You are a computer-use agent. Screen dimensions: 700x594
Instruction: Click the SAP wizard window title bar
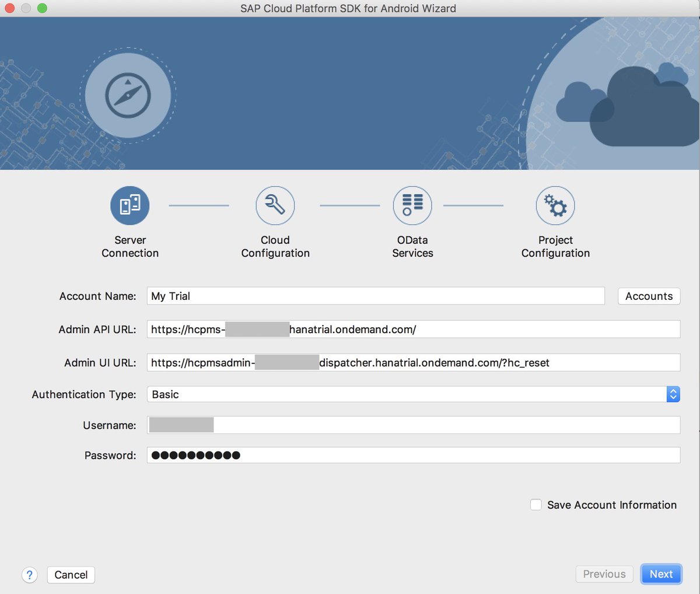coord(348,8)
